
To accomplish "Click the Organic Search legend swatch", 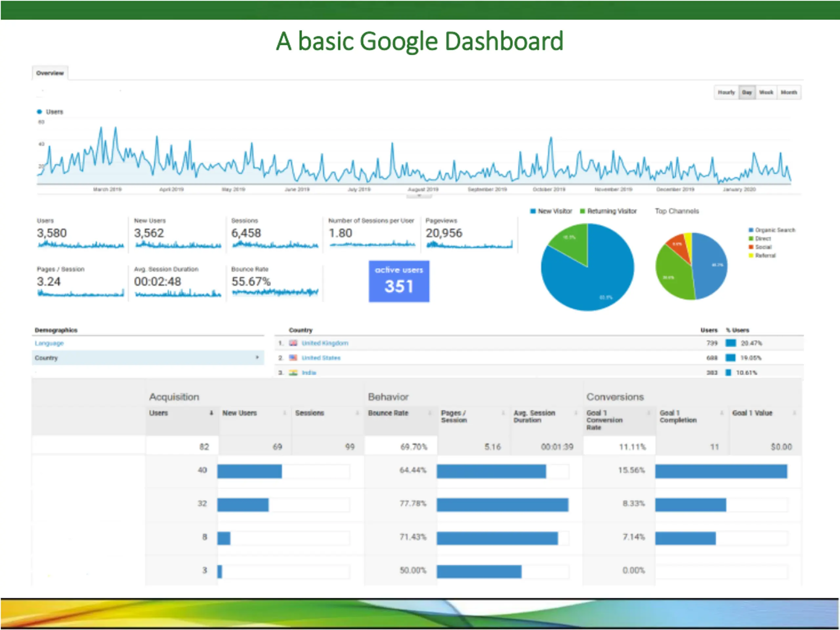I will coord(751,230).
